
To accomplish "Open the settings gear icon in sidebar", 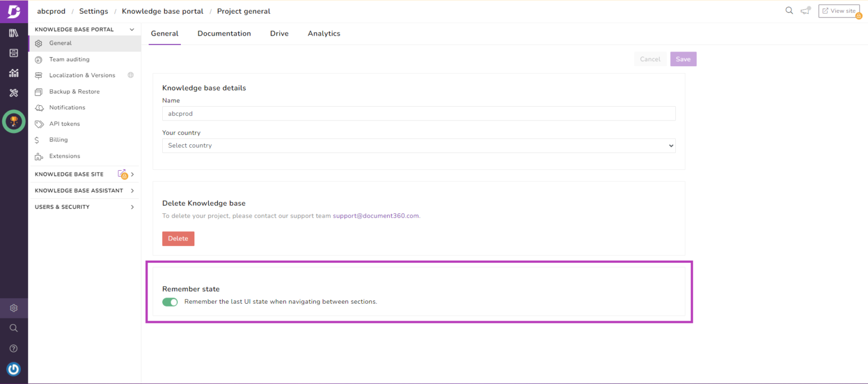I will (14, 308).
